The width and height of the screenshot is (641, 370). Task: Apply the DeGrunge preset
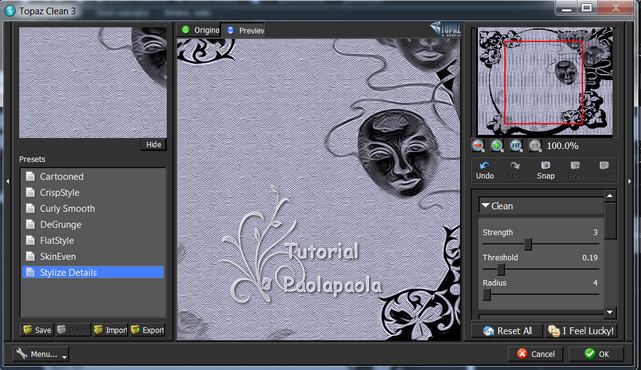pos(93,224)
